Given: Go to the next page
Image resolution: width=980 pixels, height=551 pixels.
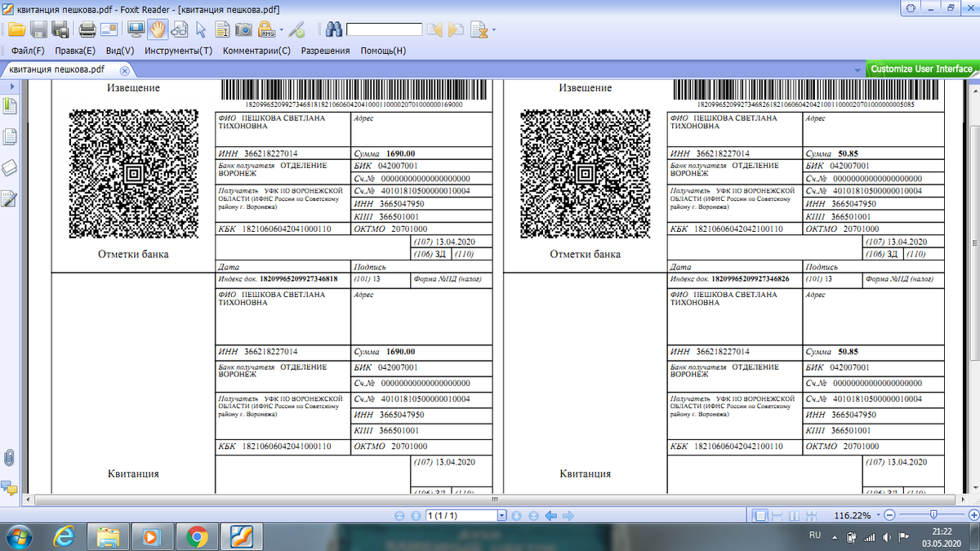Looking at the screenshot, I should [517, 516].
